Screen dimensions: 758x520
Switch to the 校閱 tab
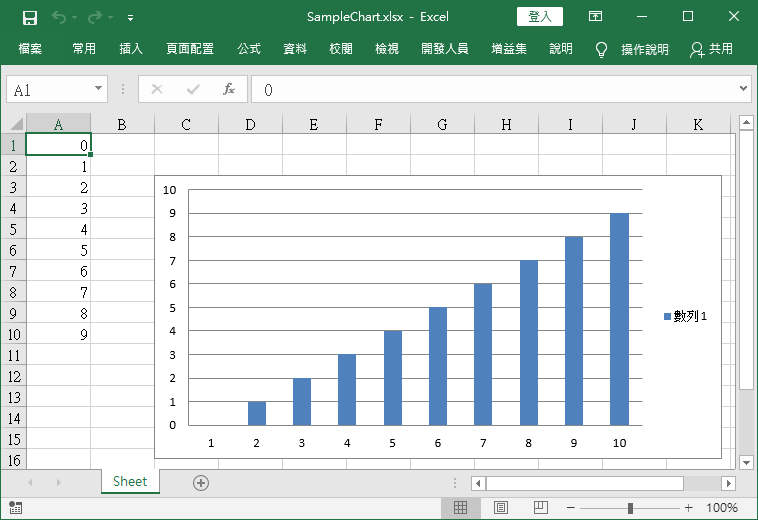[341, 49]
